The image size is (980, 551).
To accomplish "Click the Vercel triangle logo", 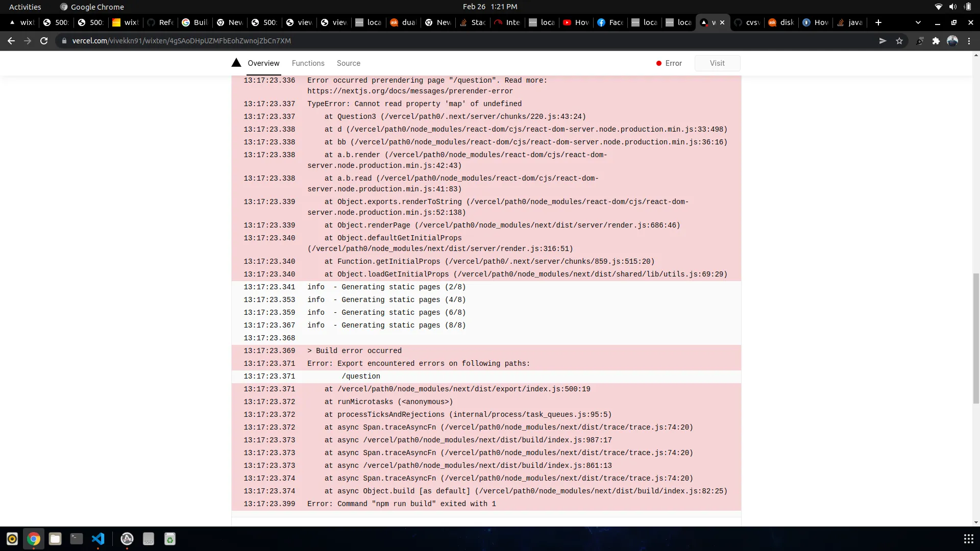I will point(236,63).
